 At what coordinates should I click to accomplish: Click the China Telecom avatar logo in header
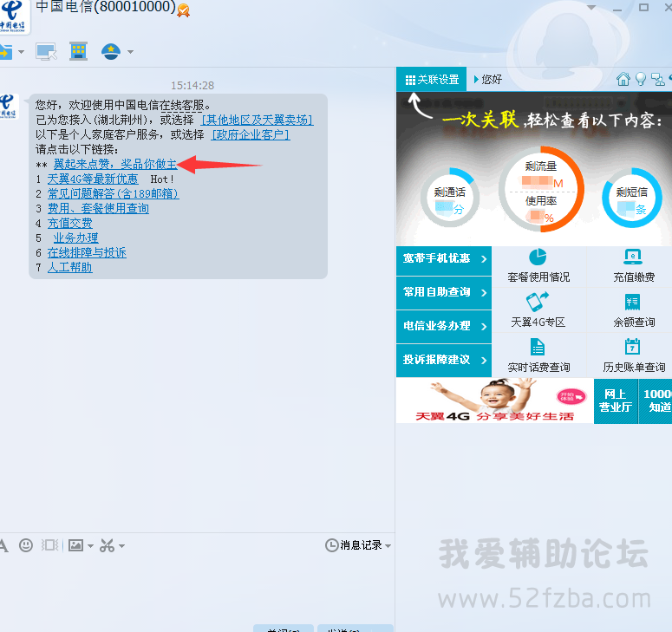(x=14, y=16)
